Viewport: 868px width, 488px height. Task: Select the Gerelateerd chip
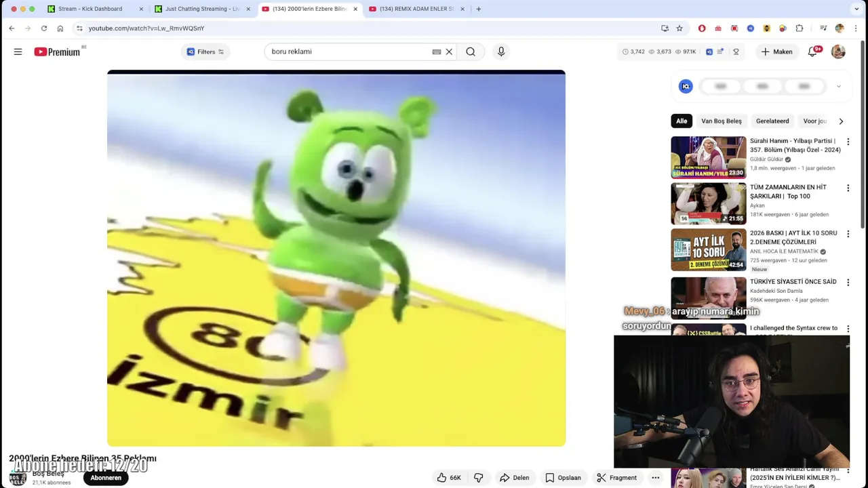point(772,121)
